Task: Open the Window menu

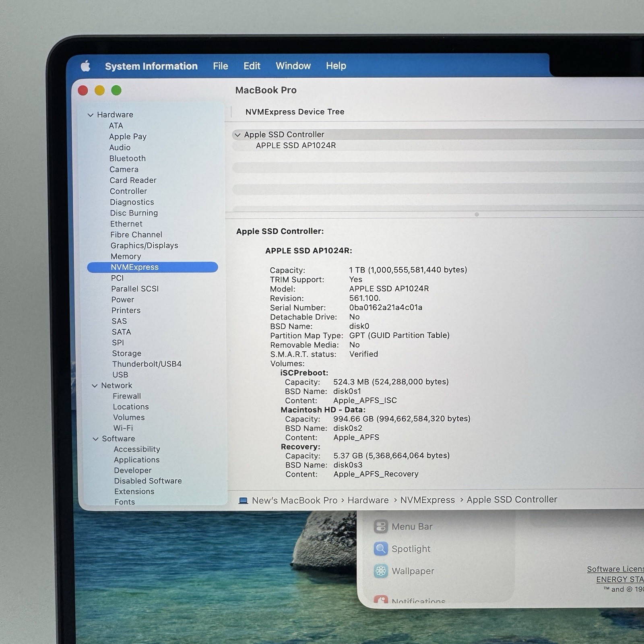Action: 293,66
